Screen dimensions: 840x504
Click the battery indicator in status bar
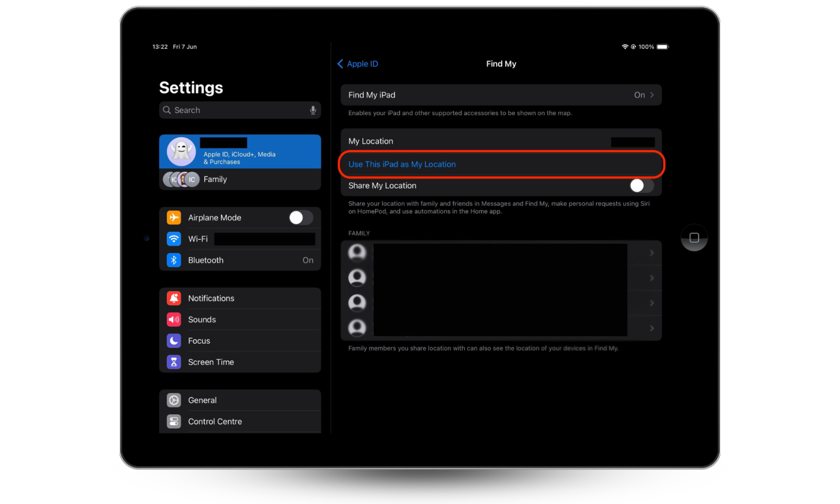tap(663, 47)
